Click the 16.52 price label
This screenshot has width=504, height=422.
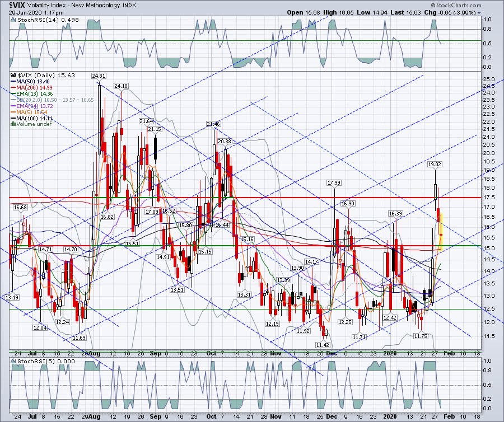[x=169, y=211]
